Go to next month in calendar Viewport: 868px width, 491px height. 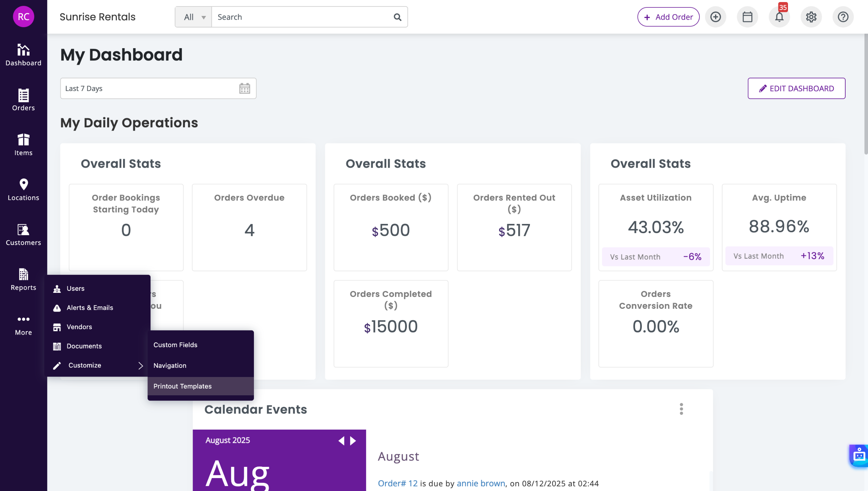(x=353, y=441)
